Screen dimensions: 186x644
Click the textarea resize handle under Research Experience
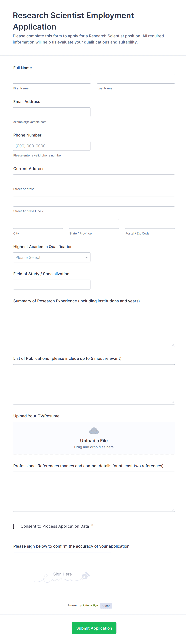(173, 345)
